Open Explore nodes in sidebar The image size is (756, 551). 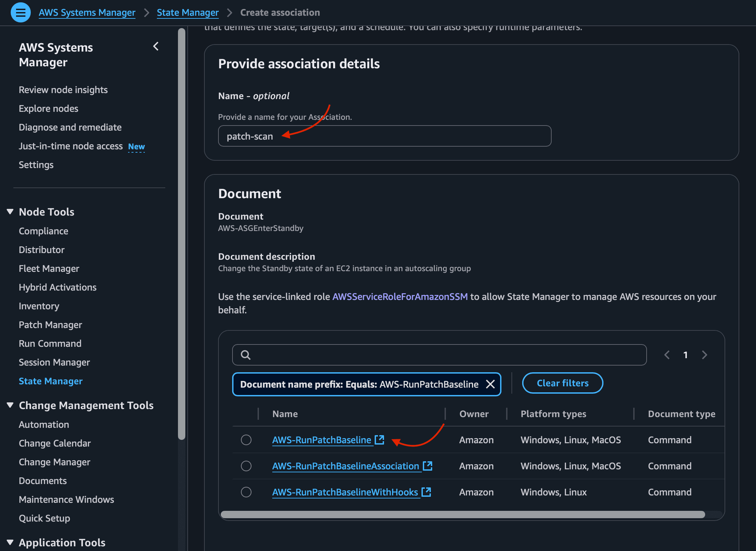[x=49, y=108]
